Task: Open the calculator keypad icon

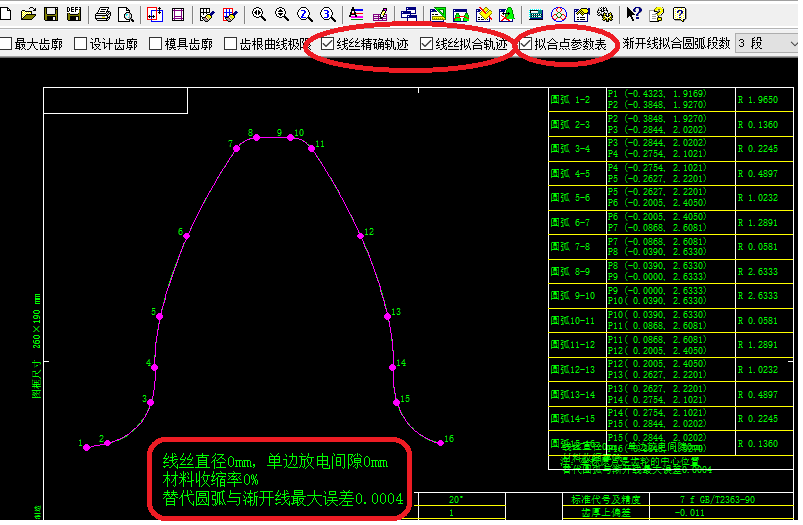Action: tap(536, 14)
